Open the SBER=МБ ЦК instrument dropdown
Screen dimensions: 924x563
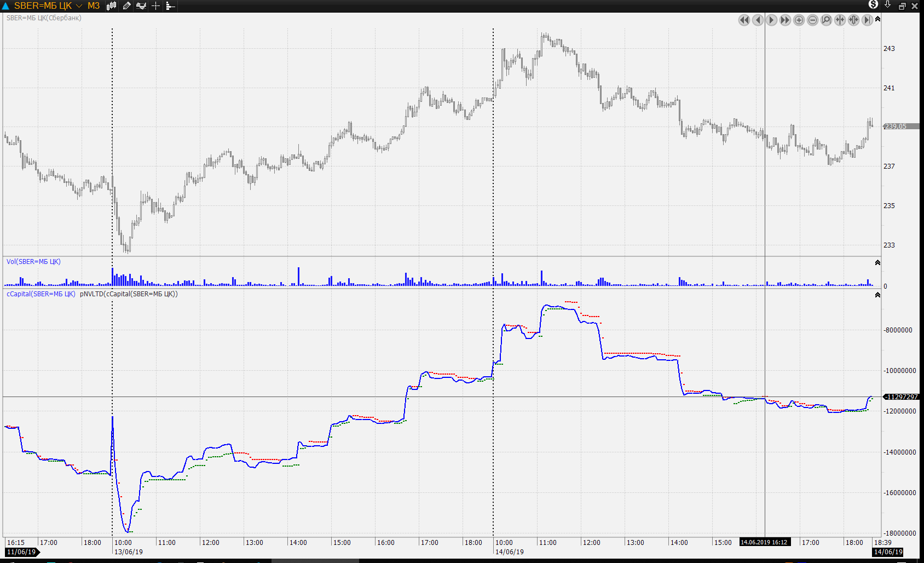pyautogui.click(x=79, y=6)
